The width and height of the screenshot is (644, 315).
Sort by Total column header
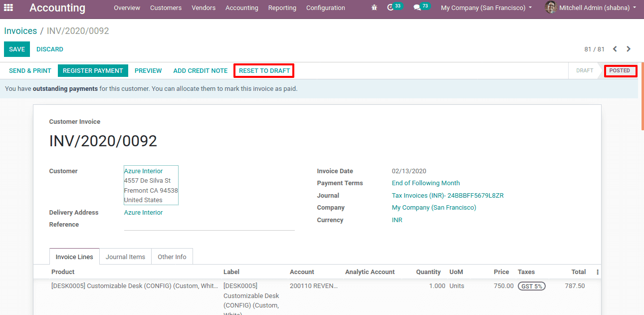point(579,272)
